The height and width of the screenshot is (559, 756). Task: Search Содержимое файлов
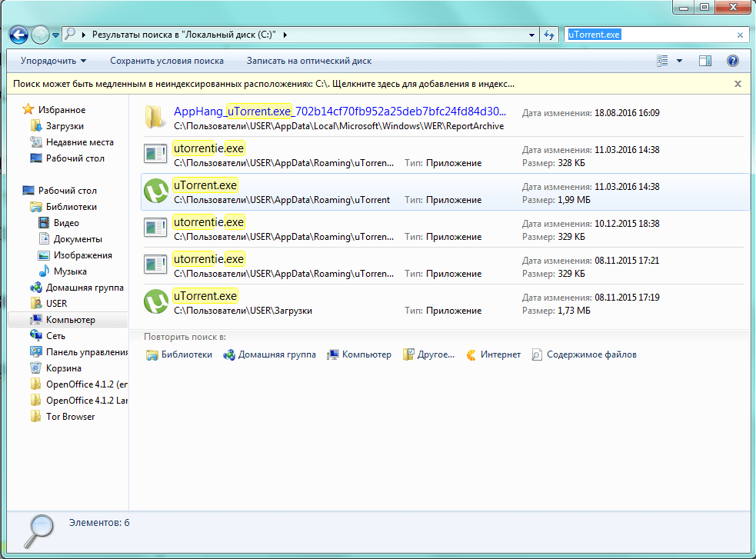584,354
